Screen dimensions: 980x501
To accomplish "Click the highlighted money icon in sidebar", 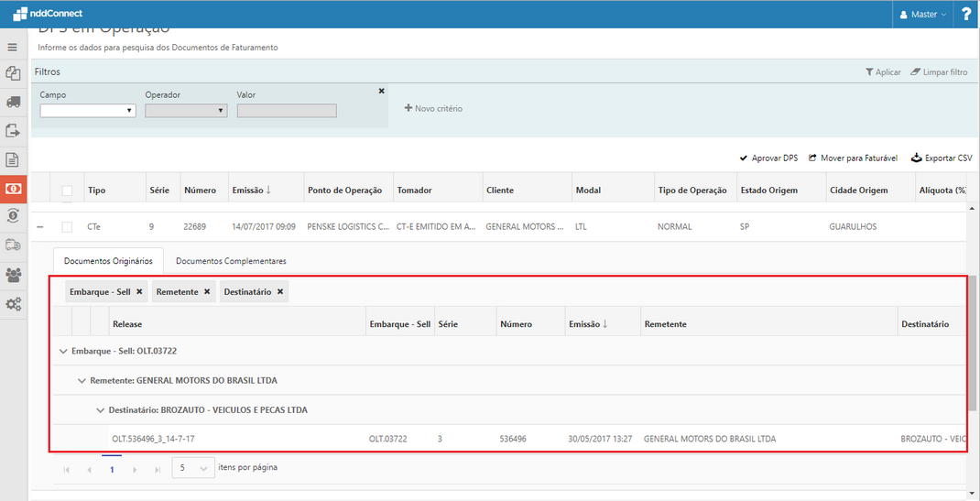I will [13, 189].
